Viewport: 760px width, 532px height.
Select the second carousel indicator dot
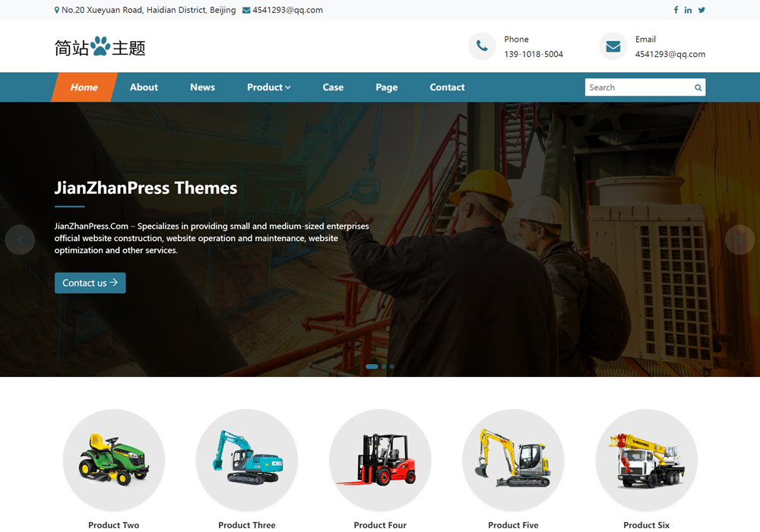click(x=384, y=366)
